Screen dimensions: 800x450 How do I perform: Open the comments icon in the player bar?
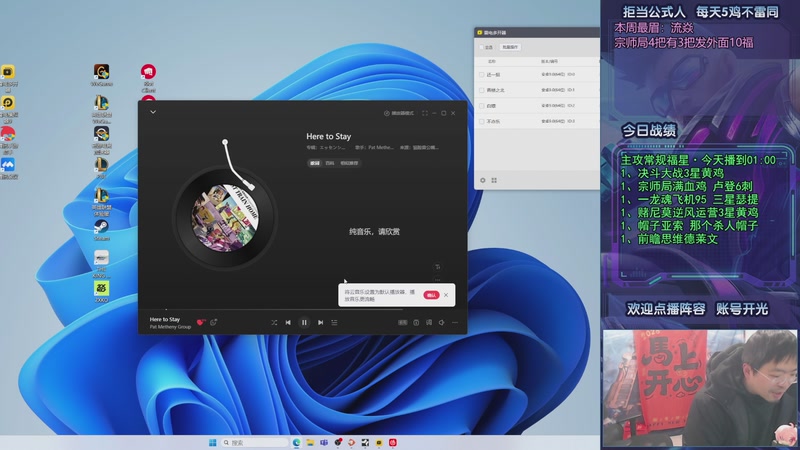click(x=429, y=322)
